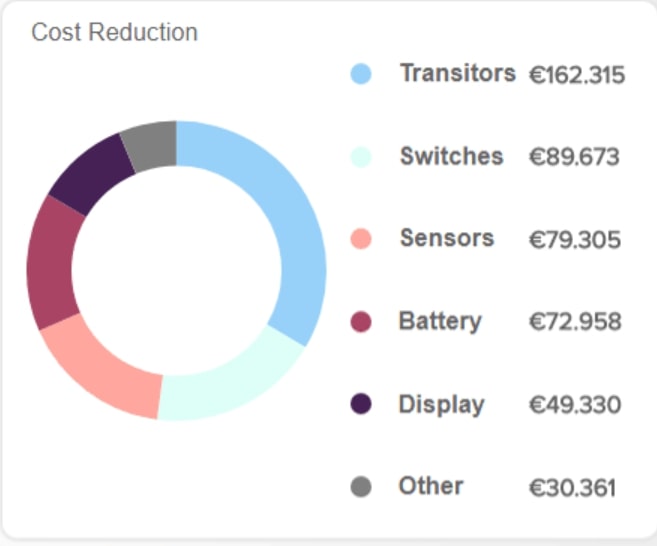The width and height of the screenshot is (657, 546).
Task: Click the light blue Transitors legend dot
Action: point(361,74)
